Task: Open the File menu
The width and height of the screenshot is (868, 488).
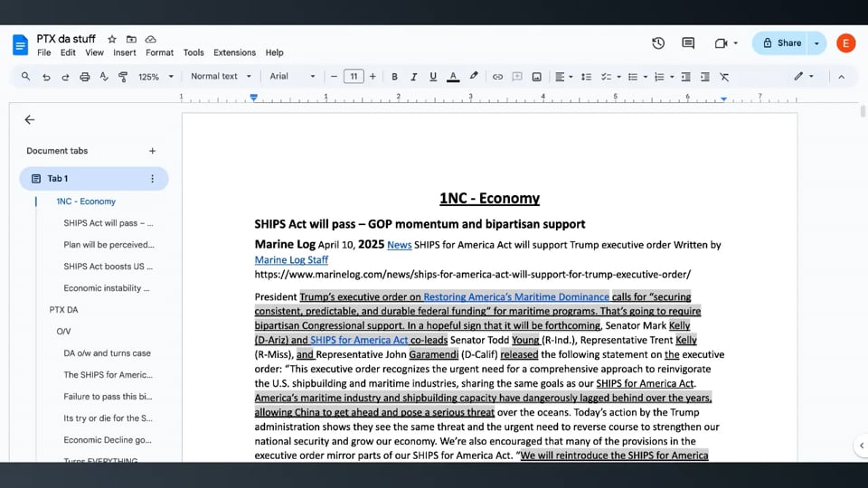Action: tap(43, 52)
